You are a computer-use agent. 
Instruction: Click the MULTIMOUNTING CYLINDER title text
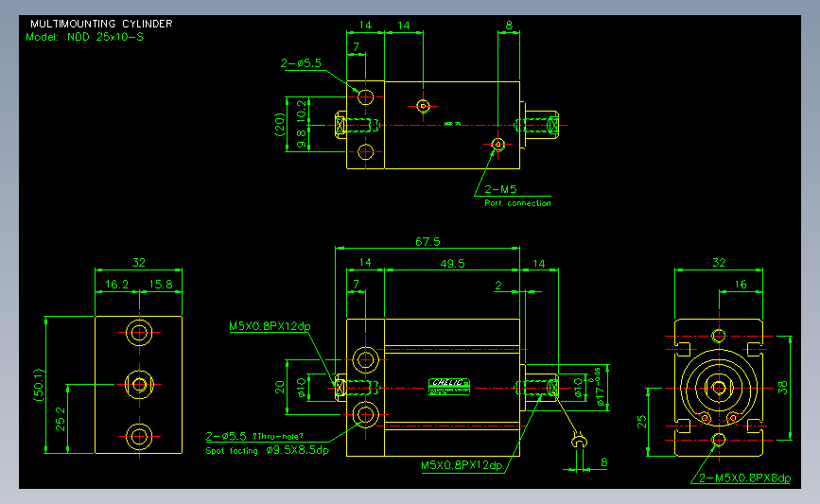coord(101,24)
